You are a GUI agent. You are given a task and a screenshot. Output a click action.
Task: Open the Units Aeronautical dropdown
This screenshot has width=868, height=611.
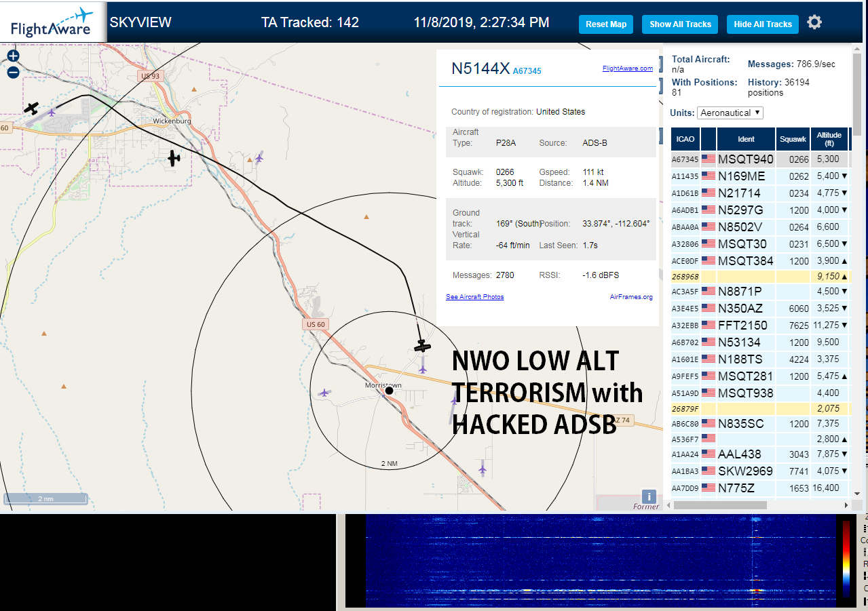click(730, 113)
